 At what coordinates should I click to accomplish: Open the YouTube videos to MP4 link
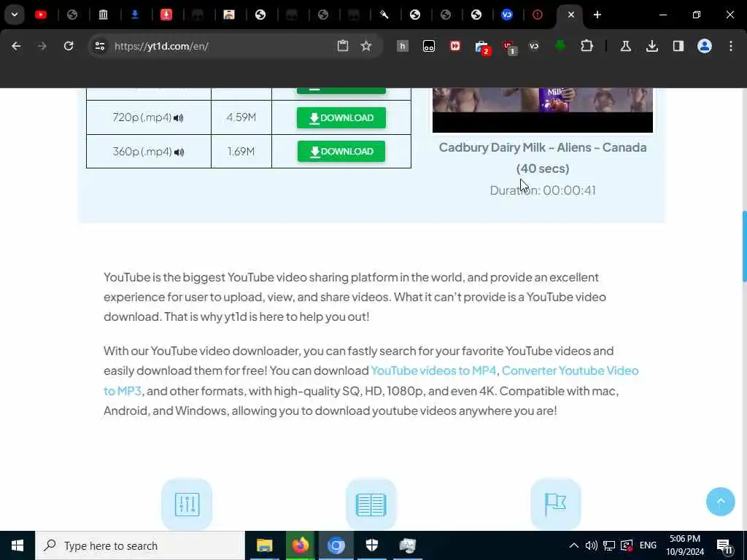coord(433,370)
